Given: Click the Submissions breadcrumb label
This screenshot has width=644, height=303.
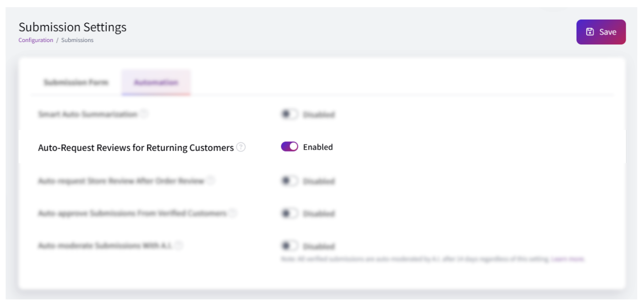Looking at the screenshot, I should [x=77, y=40].
